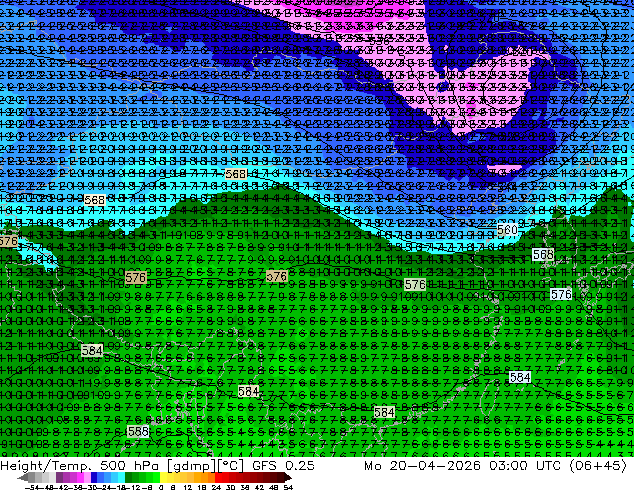Click the '[gdmp]' unit label
The height and width of the screenshot is (490, 634).
click(190, 466)
